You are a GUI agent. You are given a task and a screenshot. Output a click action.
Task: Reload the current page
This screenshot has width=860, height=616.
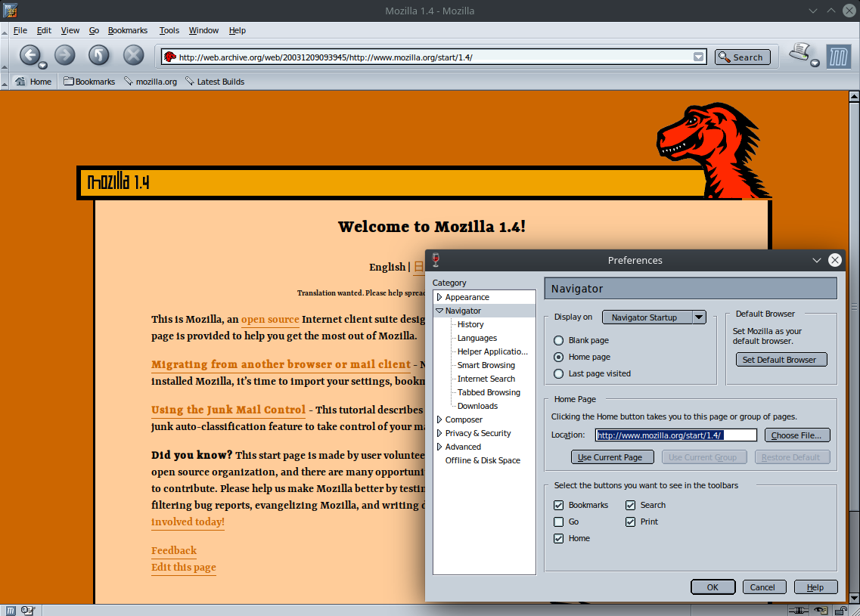point(99,55)
